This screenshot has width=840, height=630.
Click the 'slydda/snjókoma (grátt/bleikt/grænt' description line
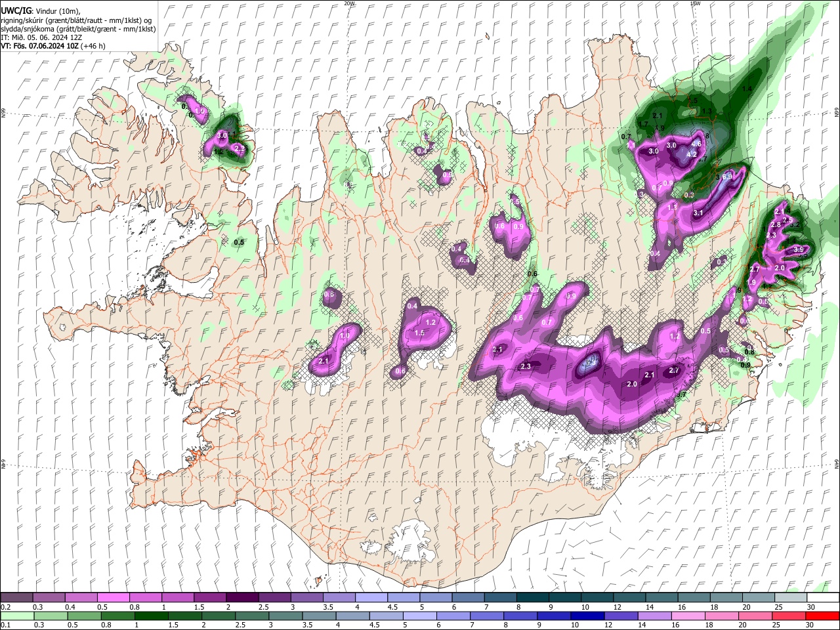(x=78, y=29)
